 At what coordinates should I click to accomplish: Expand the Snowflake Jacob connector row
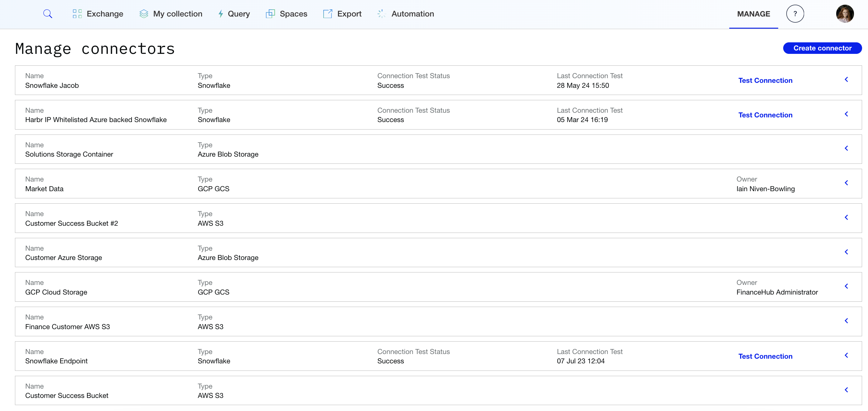coord(846,79)
